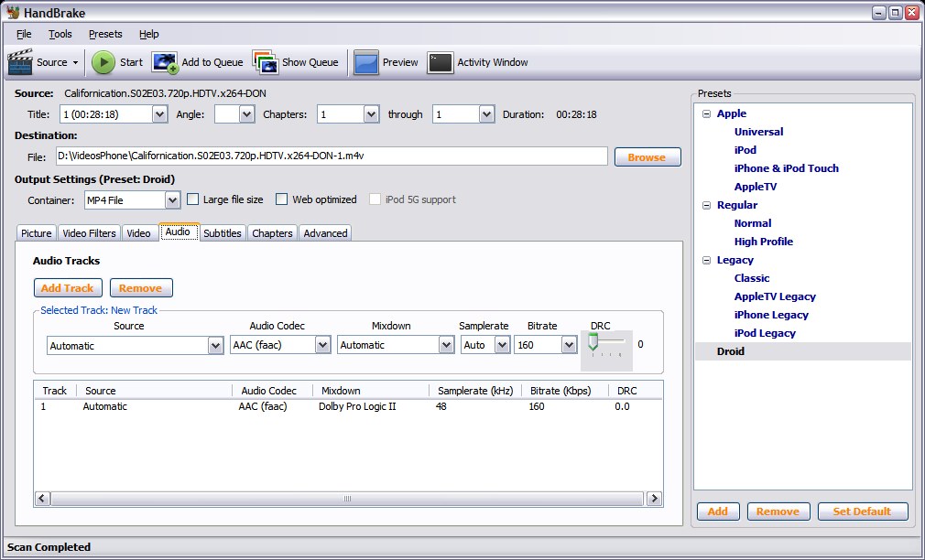Open the Mixdown dropdown
The width and height of the screenshot is (925, 560).
coord(447,345)
